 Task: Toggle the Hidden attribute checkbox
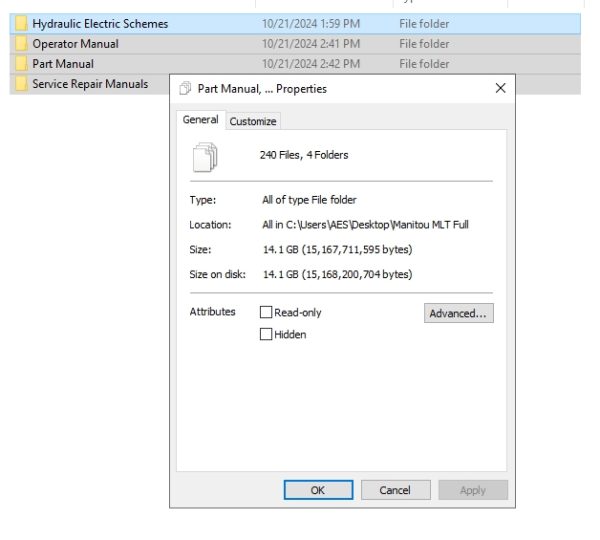(x=266, y=334)
